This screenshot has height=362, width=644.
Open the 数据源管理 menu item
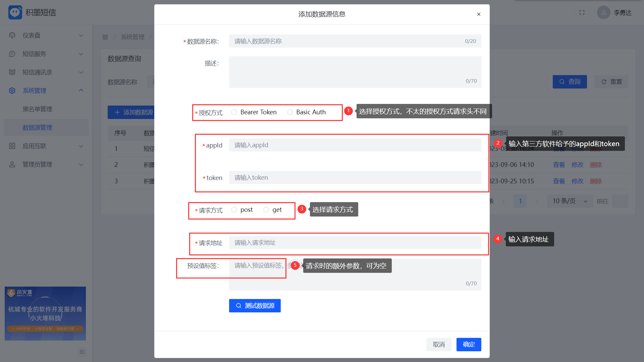click(37, 128)
